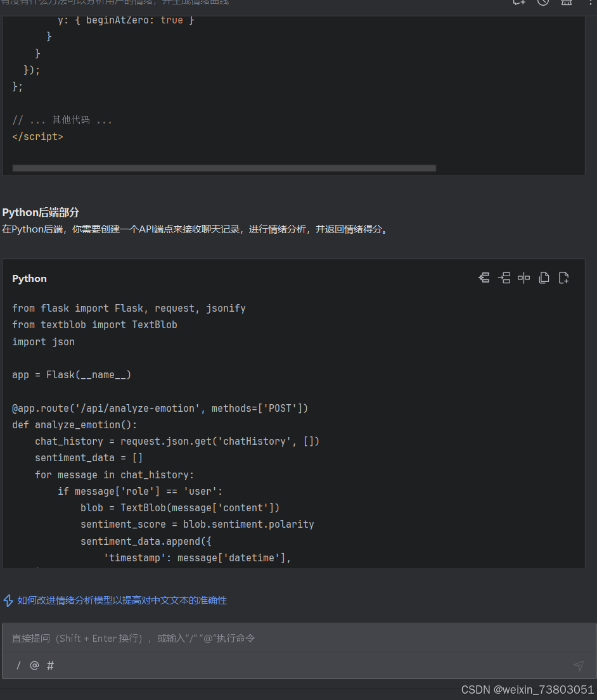This screenshot has height=700, width=597.
Task: Click the chat_history = request.json.get line
Action: point(177,442)
